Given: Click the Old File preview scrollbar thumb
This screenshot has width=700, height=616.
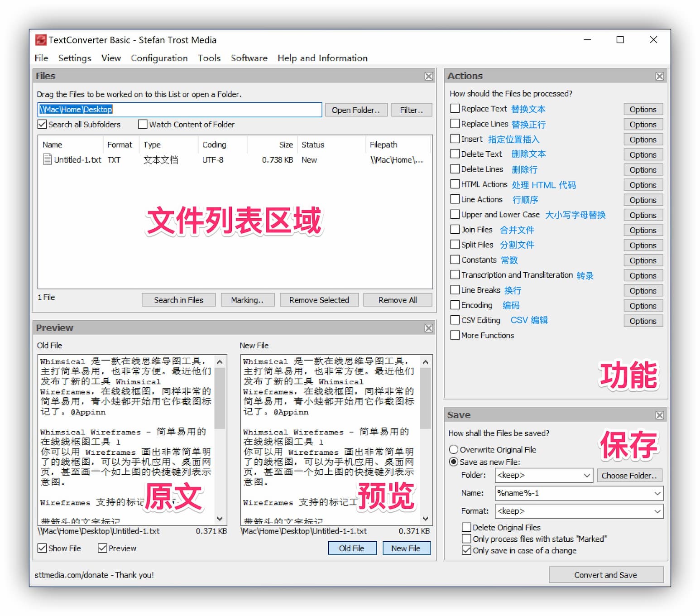Looking at the screenshot, I should (220, 398).
